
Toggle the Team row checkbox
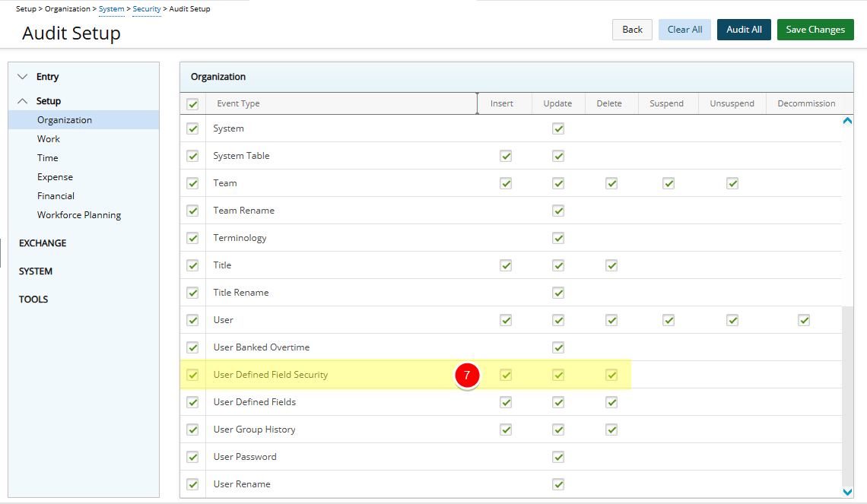(192, 183)
